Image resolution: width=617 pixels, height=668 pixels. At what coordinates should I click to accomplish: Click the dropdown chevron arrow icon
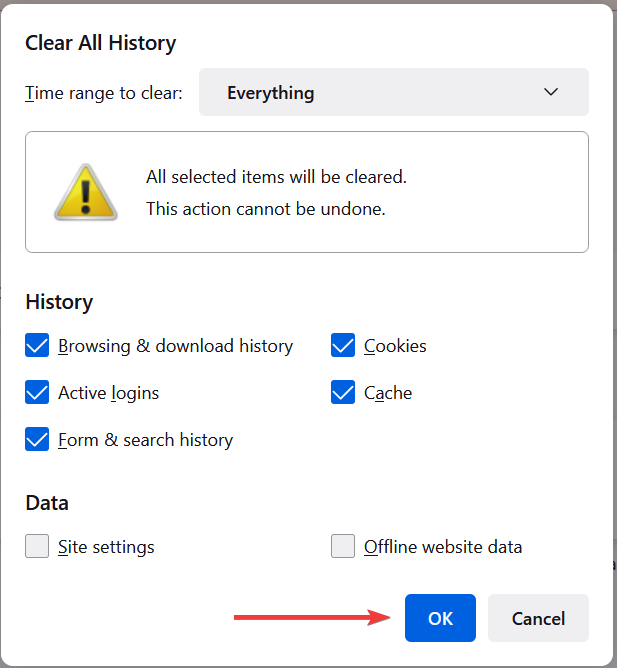[x=551, y=92]
